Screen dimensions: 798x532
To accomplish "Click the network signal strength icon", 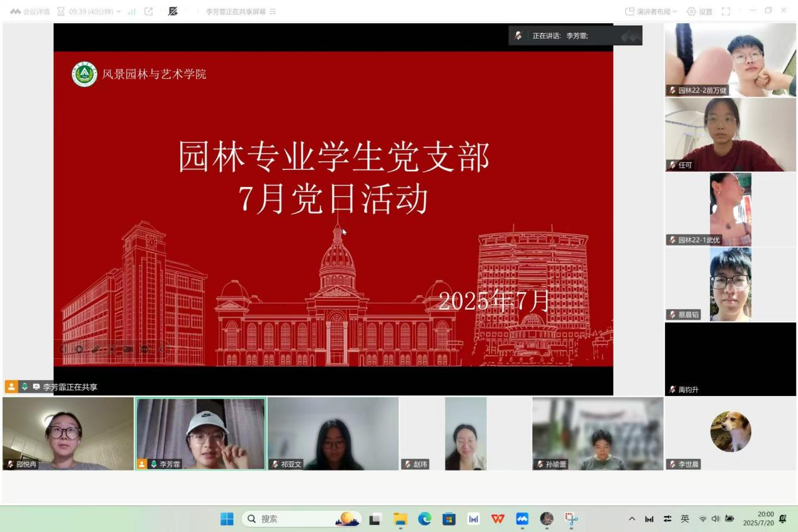I will [x=132, y=11].
